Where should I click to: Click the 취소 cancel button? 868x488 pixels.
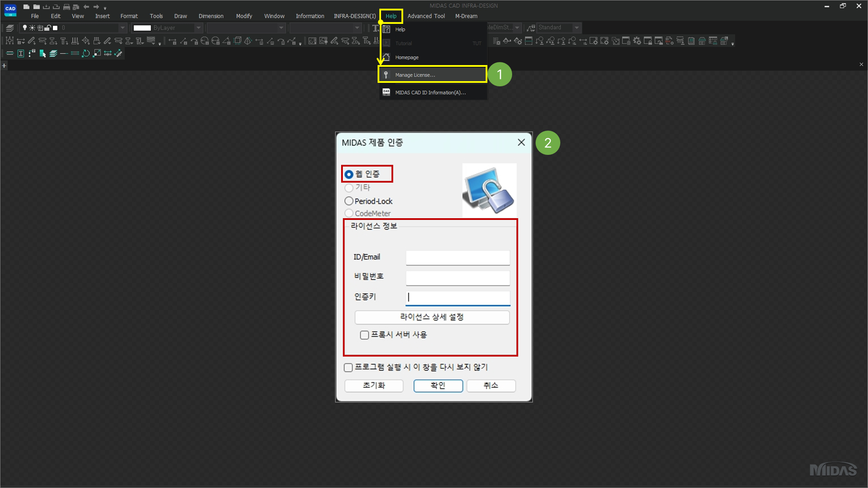pyautogui.click(x=491, y=386)
